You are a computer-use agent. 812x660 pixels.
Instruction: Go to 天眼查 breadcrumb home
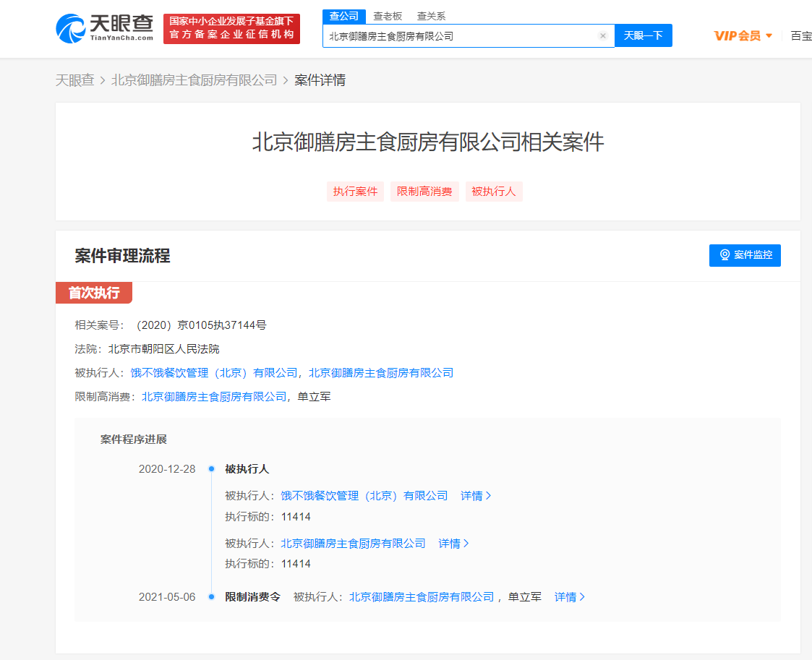click(x=75, y=80)
